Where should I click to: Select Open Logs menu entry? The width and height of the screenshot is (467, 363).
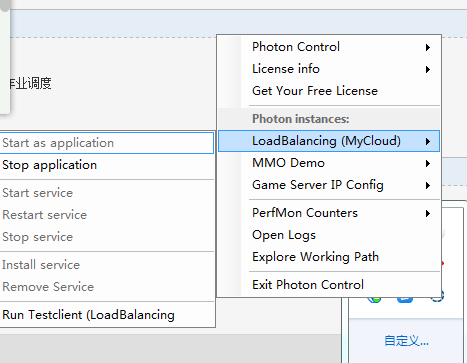pos(329,235)
